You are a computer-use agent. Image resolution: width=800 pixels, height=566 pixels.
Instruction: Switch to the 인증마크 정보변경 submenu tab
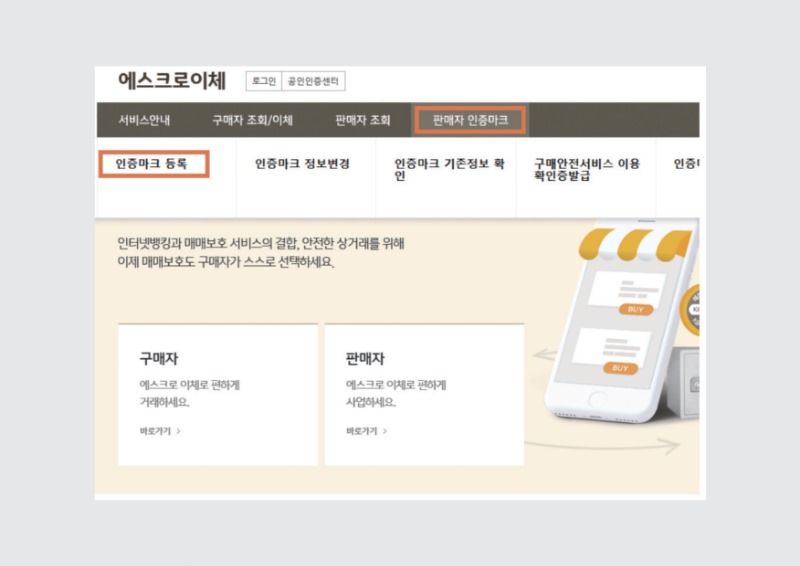click(302, 164)
